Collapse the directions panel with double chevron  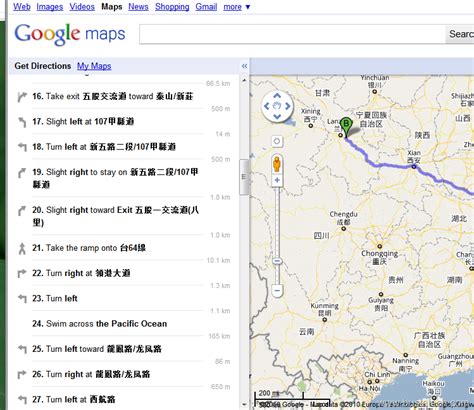click(x=244, y=66)
